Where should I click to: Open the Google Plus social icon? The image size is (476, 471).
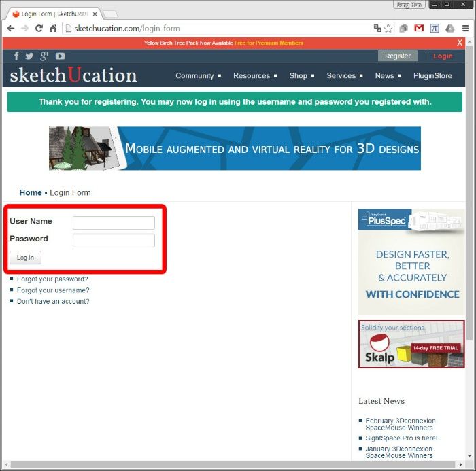(x=44, y=56)
